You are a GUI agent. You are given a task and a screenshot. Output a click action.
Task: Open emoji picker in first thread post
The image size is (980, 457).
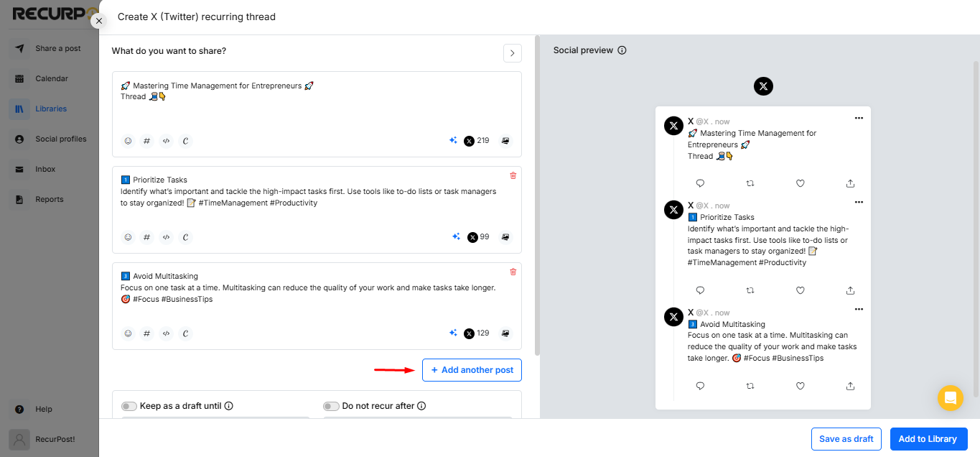(x=128, y=141)
